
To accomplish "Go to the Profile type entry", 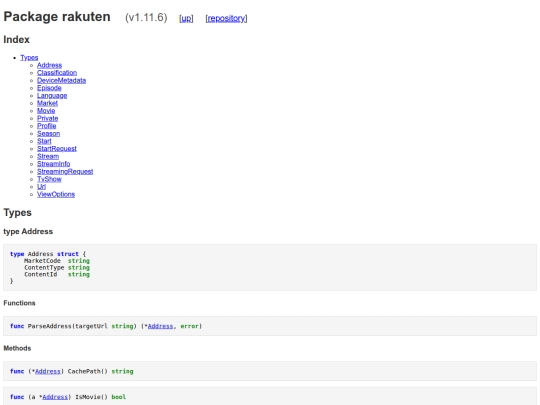I will point(46,126).
